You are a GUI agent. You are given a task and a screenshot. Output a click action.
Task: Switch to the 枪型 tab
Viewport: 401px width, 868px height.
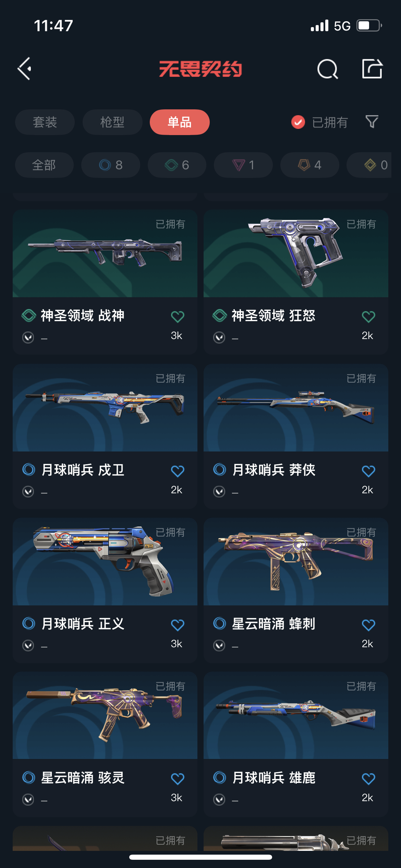112,122
